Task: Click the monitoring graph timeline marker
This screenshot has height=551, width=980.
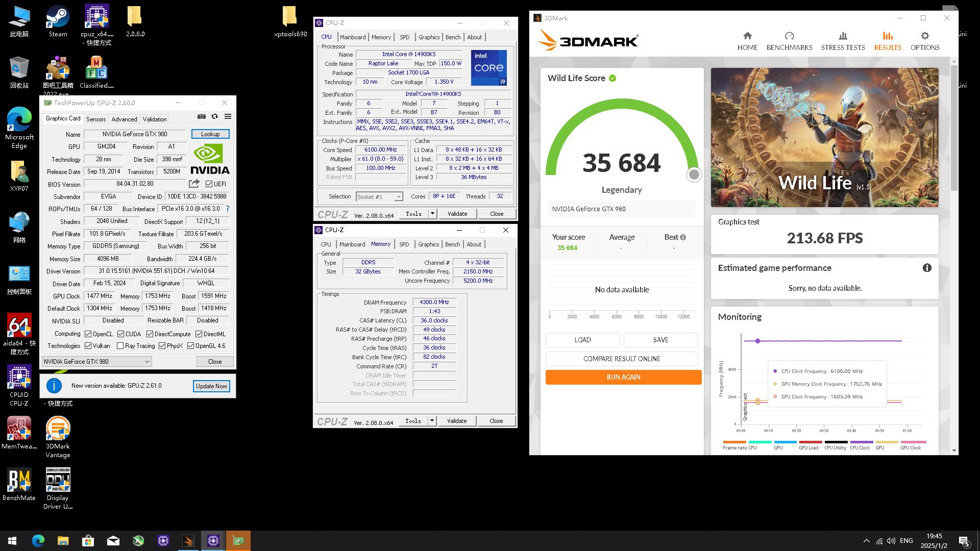Action: click(x=757, y=341)
